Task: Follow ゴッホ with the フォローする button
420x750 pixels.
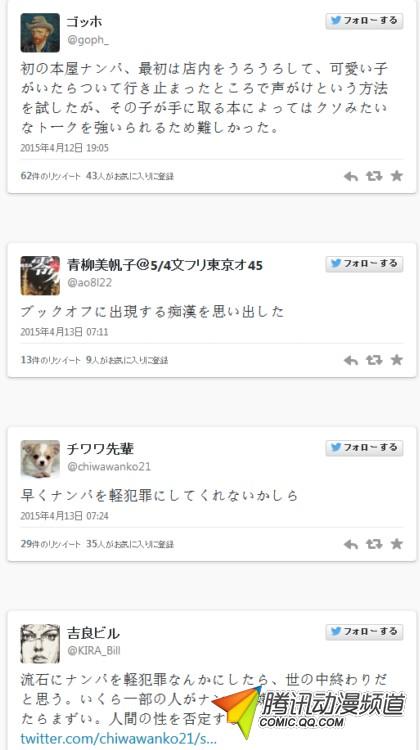Action: pos(365,21)
